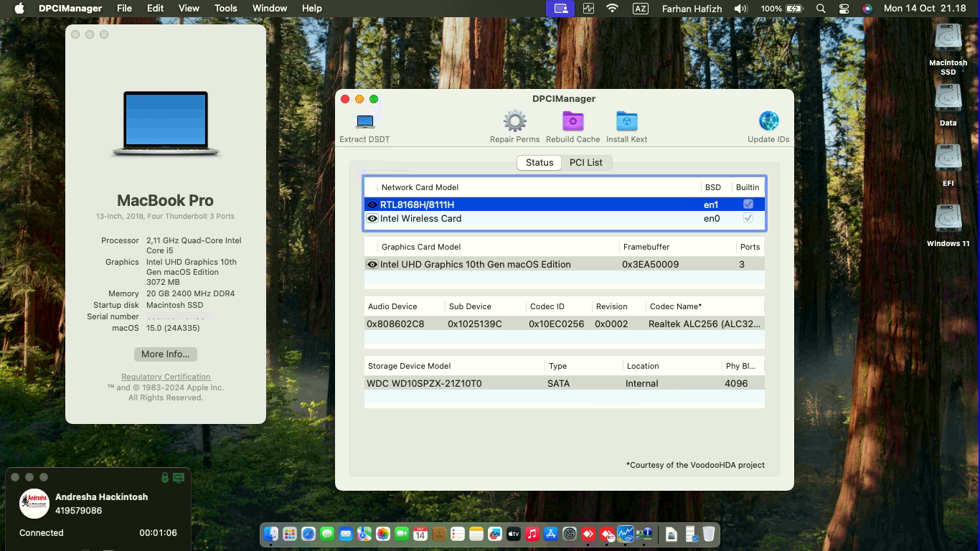Open Maps from the Dock

364,534
